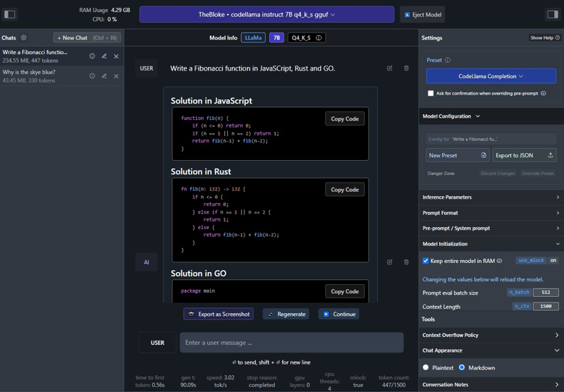564x392 pixels.
Task: Continue the AI generation
Action: [x=339, y=314]
